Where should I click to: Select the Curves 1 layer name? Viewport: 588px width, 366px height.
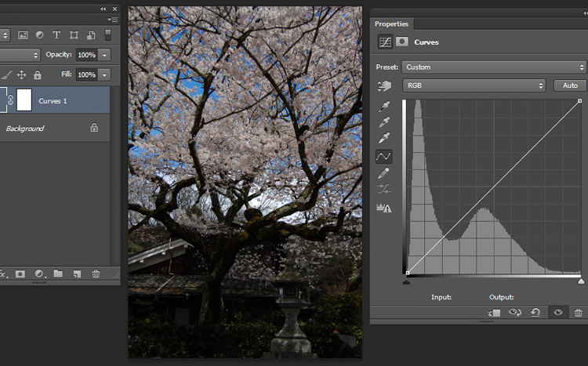53,101
